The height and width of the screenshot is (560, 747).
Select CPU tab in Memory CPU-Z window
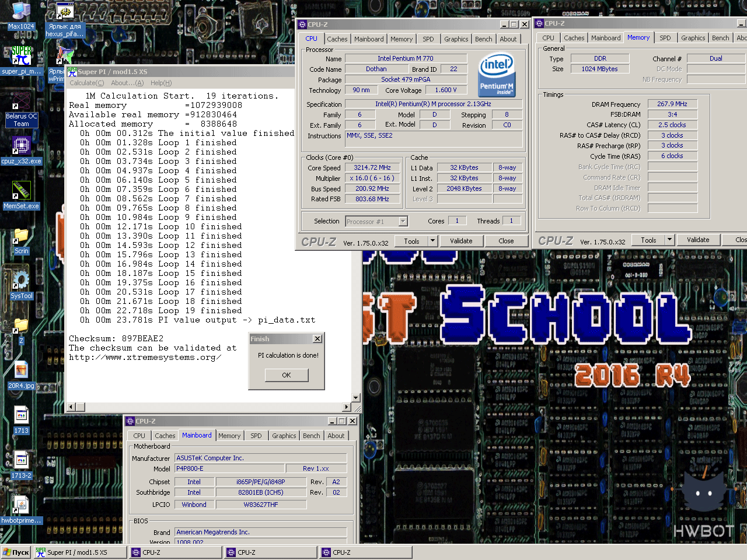pyautogui.click(x=549, y=38)
